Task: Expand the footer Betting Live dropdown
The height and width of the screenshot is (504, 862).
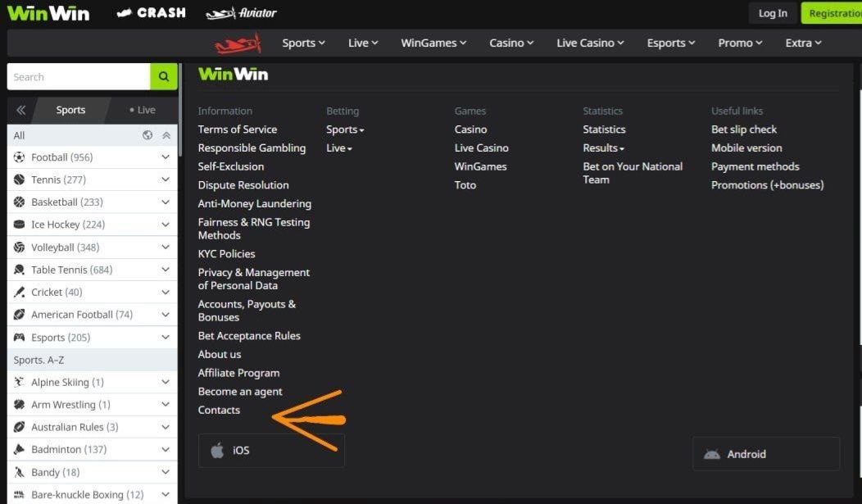Action: 339,148
